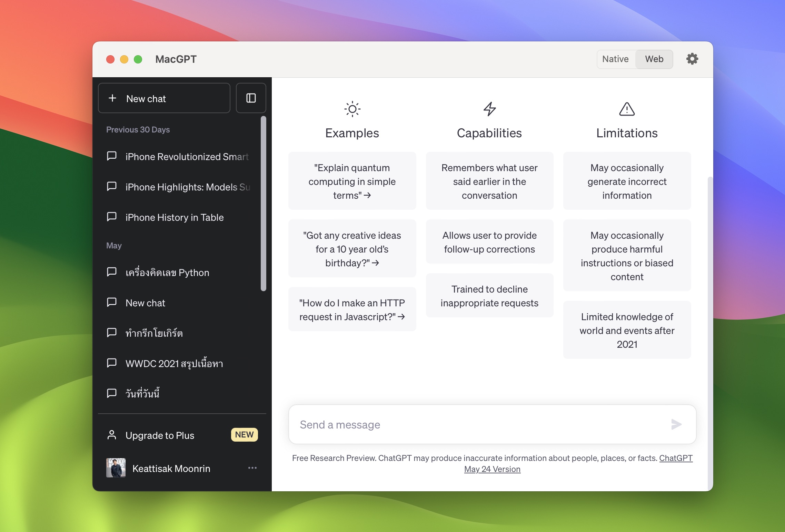Hide the sidebar with panel icon
785x532 pixels.
(x=251, y=98)
